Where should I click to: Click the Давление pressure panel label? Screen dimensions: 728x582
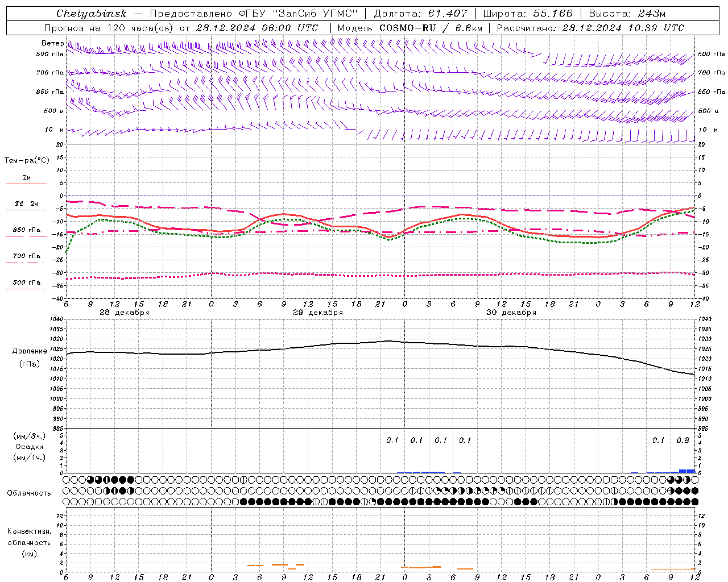coord(30,351)
